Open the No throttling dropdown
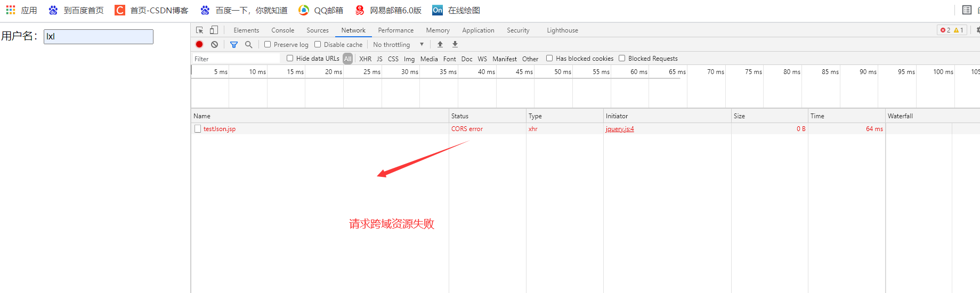980x293 pixels. [x=399, y=45]
